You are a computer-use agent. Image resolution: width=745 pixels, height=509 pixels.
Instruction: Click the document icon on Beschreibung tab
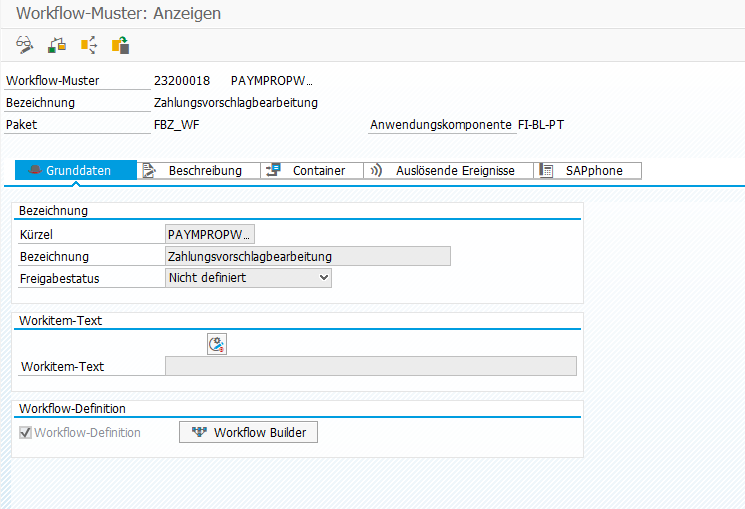149,171
